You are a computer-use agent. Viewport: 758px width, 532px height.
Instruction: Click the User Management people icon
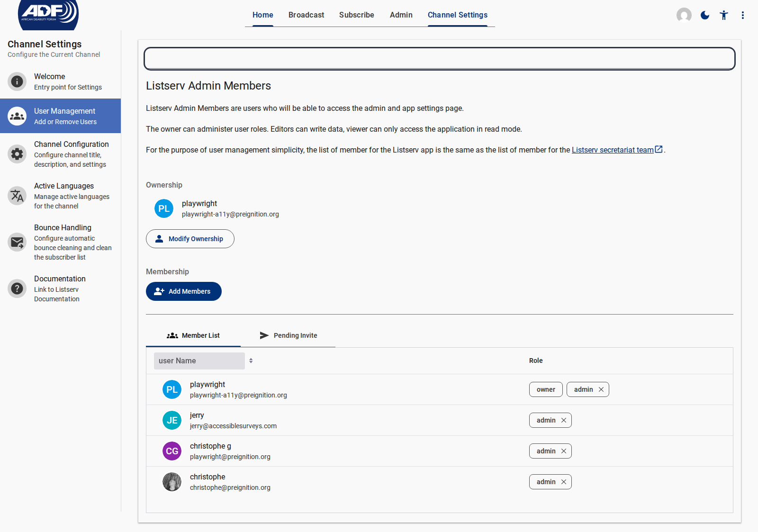pos(17,116)
